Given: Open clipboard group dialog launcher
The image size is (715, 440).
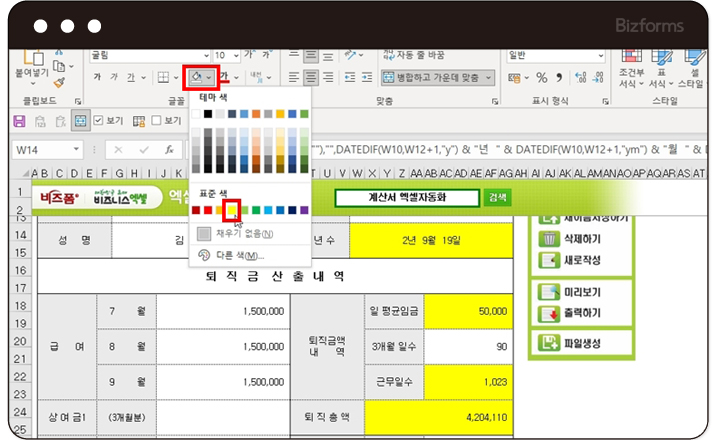Looking at the screenshot, I should tap(78, 101).
